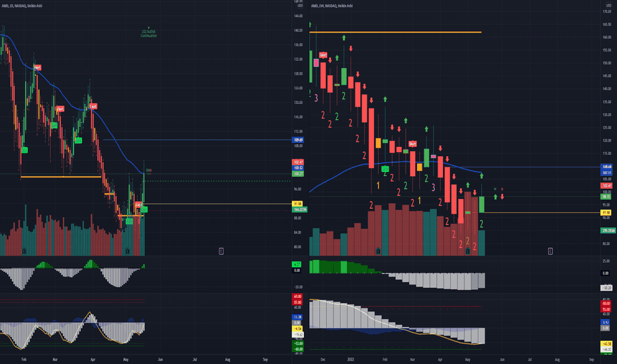Click Sep on the weekly chart time axis
Screen dimensions: 617x364
(591, 359)
